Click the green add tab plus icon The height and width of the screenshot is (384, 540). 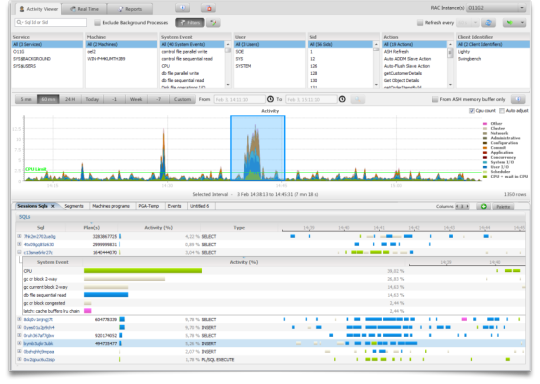pyautogui.click(x=484, y=206)
